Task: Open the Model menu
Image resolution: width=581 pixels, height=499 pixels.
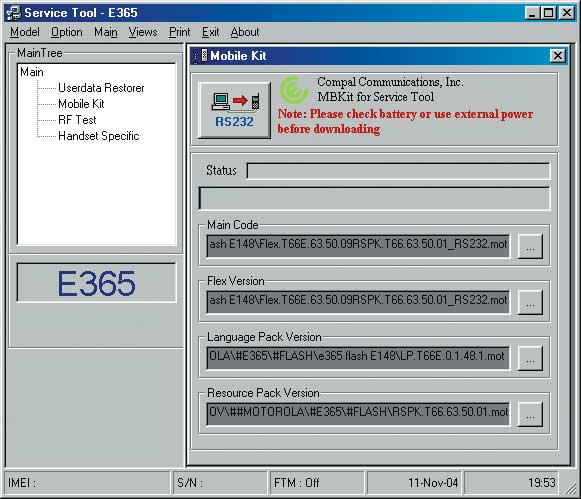Action: click(x=24, y=32)
